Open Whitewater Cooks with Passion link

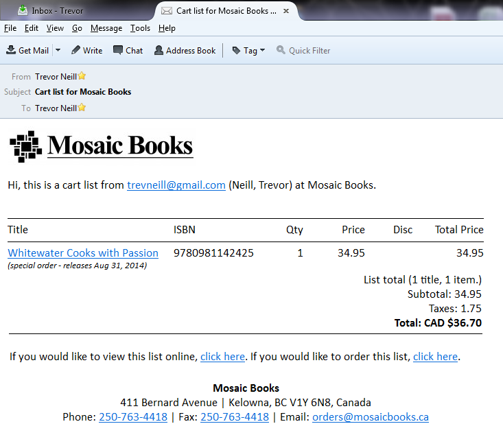click(83, 252)
